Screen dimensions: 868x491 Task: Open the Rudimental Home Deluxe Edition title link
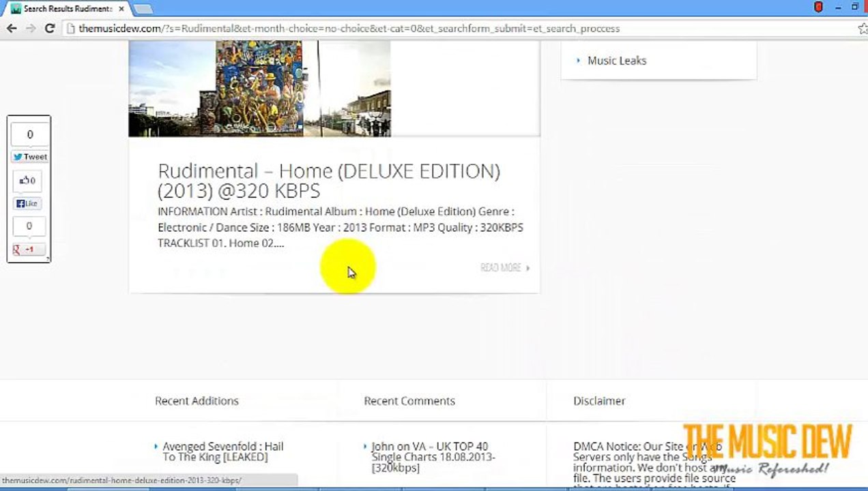click(x=329, y=181)
